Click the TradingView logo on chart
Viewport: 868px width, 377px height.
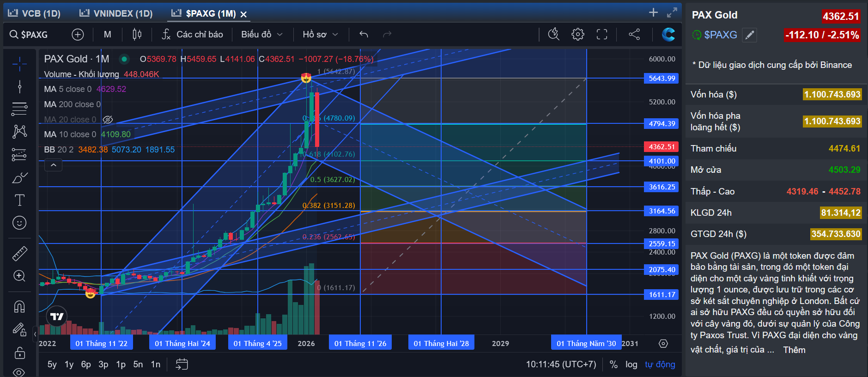(x=57, y=316)
